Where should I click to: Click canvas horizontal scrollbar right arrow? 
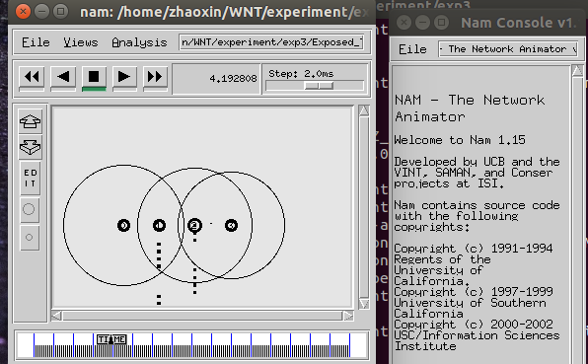(348, 316)
